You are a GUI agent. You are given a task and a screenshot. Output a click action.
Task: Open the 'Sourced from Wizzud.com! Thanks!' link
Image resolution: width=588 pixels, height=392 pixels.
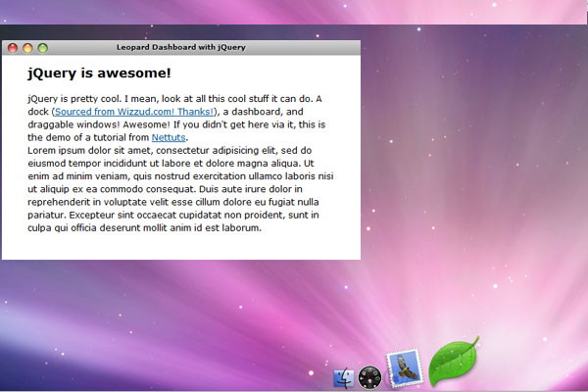pos(134,112)
